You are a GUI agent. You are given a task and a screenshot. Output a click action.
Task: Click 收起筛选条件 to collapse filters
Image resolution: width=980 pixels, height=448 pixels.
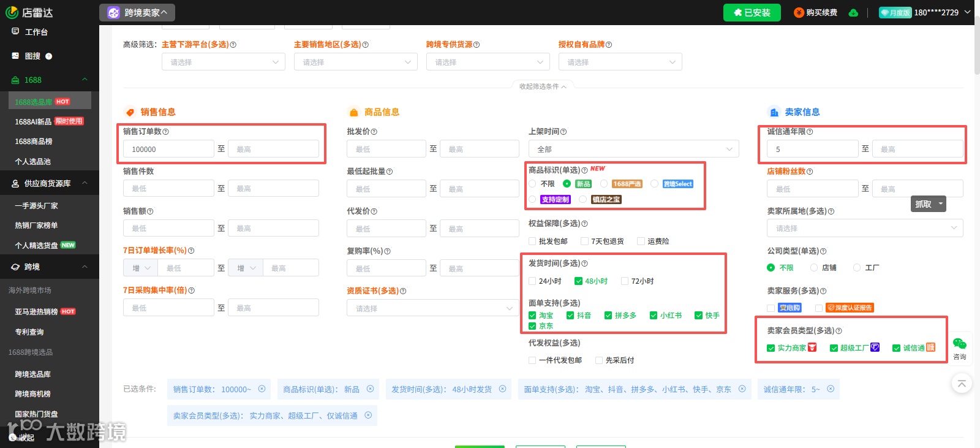[543, 86]
